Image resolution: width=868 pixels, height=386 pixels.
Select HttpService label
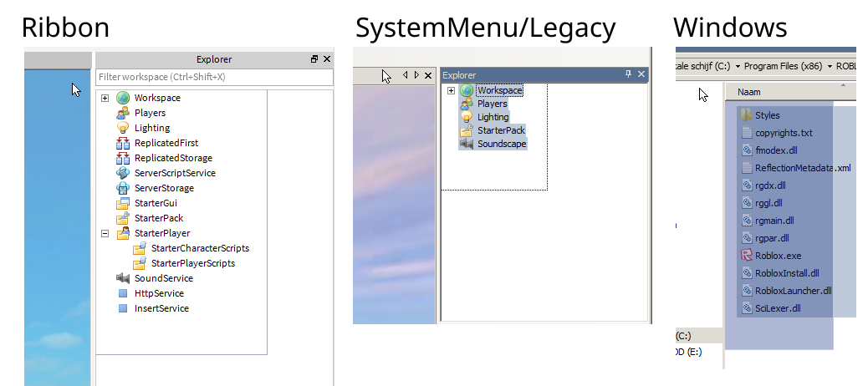click(159, 293)
